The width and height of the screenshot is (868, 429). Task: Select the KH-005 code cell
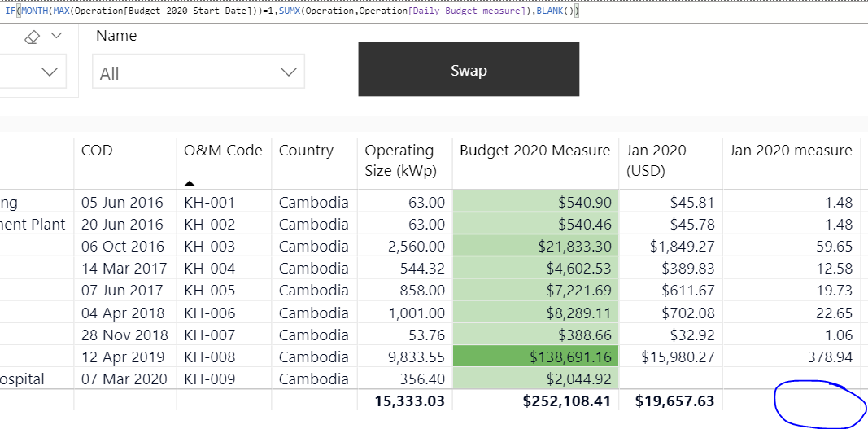point(209,291)
